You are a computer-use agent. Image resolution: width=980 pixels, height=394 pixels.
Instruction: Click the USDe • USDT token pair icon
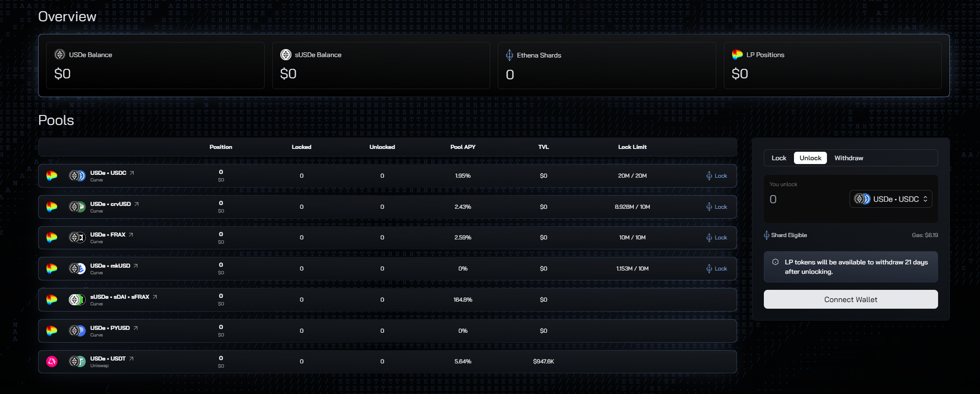point(77,361)
